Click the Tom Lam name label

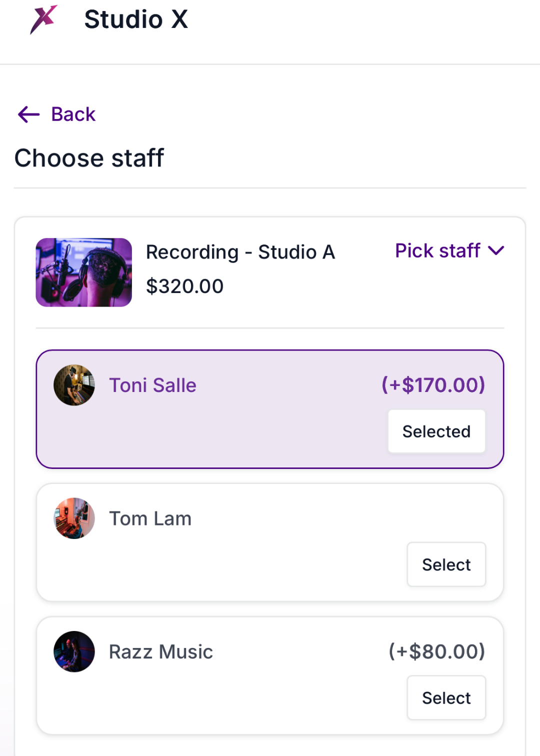point(150,519)
